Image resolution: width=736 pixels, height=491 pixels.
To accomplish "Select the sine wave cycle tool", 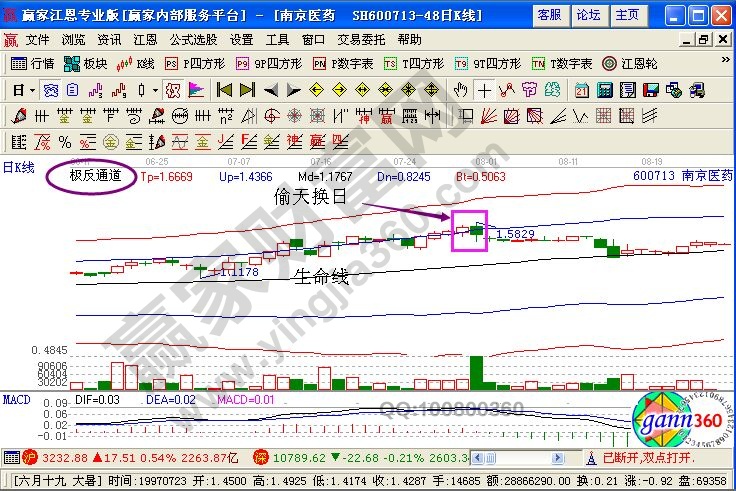I will (x=180, y=142).
